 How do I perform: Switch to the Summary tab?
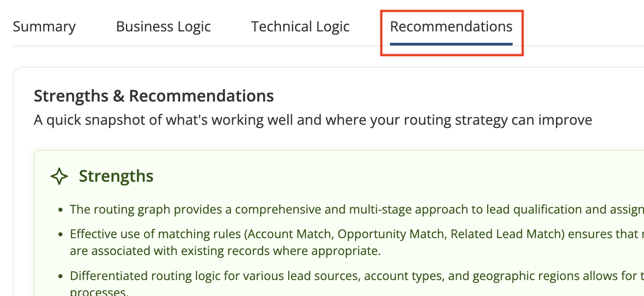coord(44,27)
